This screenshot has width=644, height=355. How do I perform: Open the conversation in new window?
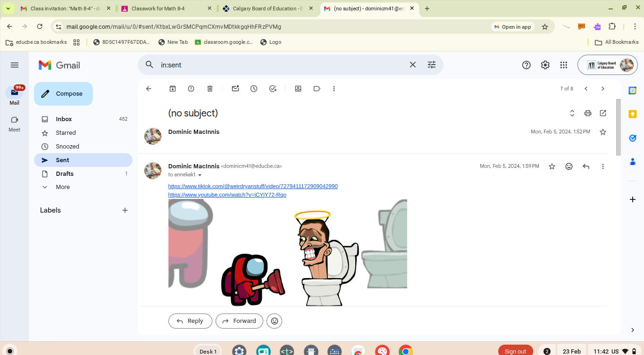[x=603, y=113]
